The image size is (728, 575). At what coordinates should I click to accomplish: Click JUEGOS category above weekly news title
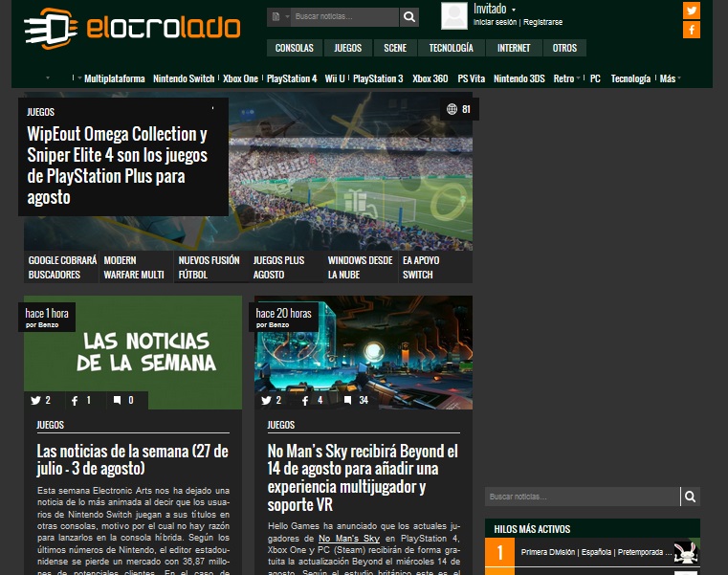point(50,425)
